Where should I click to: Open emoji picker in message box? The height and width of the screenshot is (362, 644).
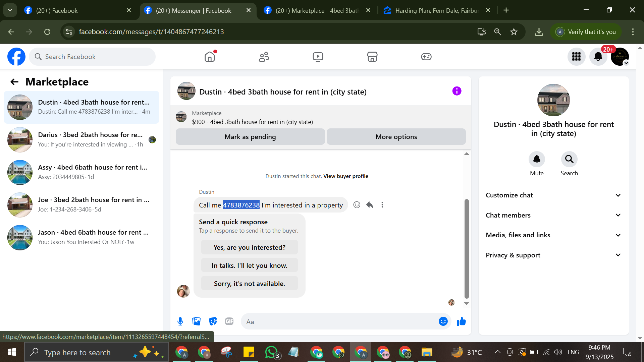[x=443, y=321]
